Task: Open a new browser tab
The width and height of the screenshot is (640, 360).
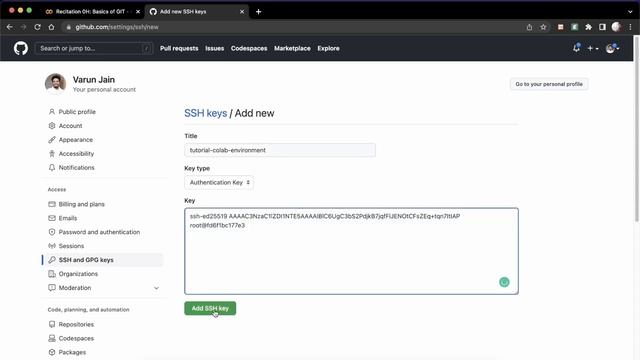Action: (x=258, y=11)
